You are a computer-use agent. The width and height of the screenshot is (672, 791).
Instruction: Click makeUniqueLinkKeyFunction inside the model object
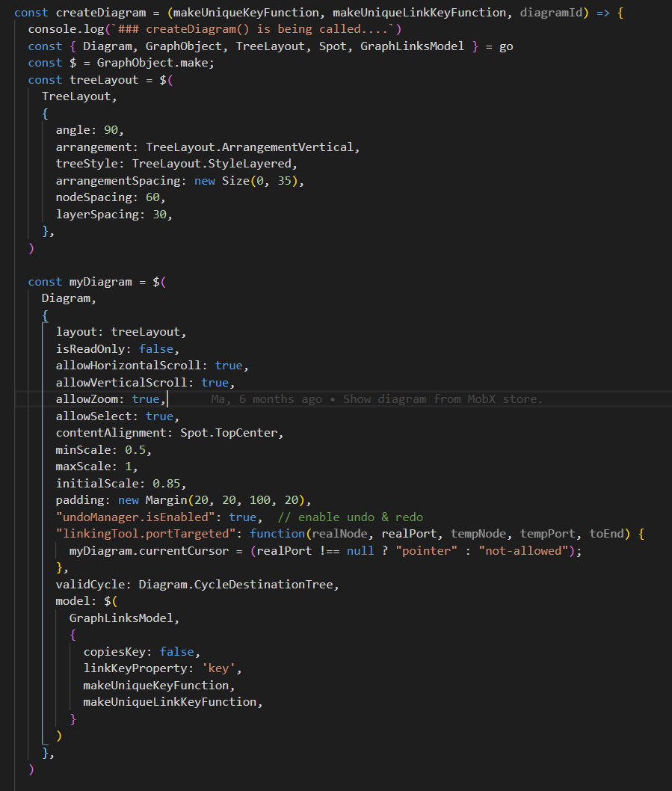[x=170, y=702]
